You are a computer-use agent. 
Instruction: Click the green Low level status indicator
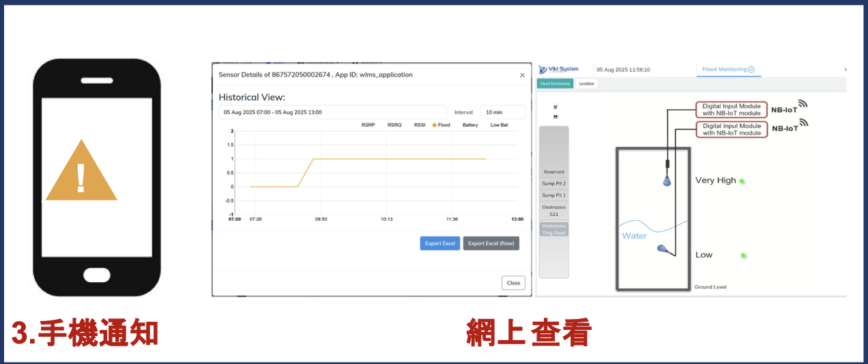click(743, 256)
